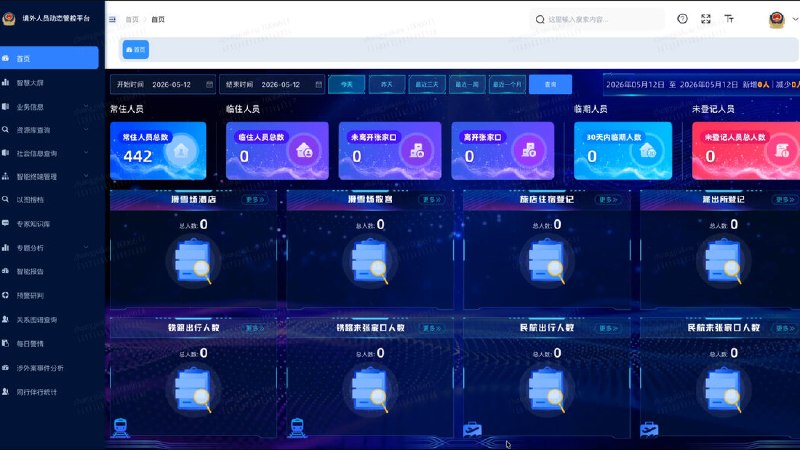The width and height of the screenshot is (800, 450).
Task: Open the calendar icon in 开始时间 field
Action: pos(209,85)
